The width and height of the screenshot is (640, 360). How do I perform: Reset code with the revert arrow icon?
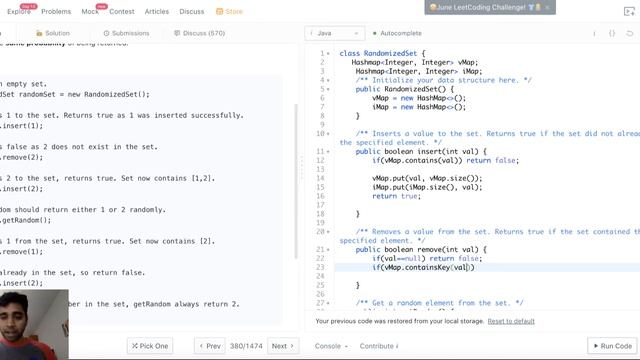(629, 33)
